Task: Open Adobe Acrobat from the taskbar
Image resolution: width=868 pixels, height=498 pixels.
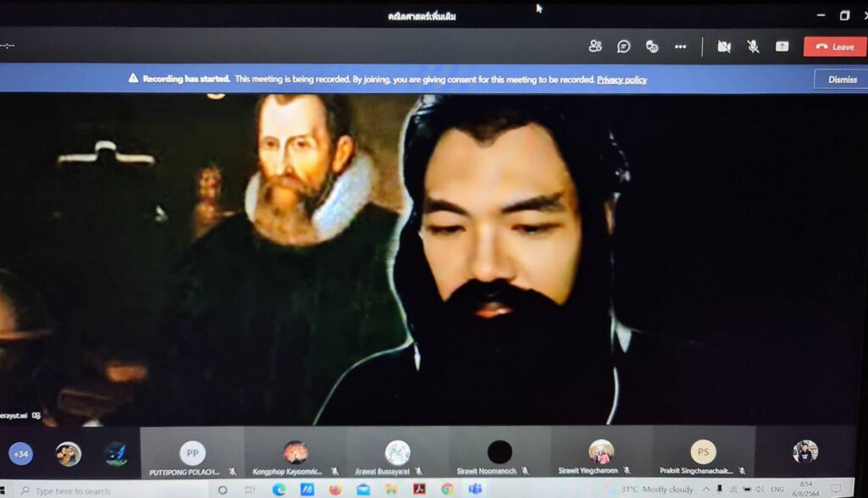Action: (420, 490)
